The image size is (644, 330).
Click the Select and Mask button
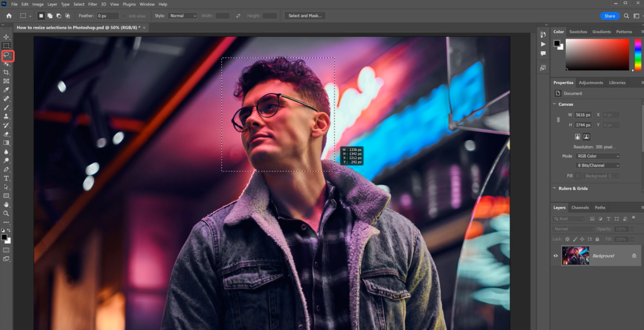tap(305, 16)
